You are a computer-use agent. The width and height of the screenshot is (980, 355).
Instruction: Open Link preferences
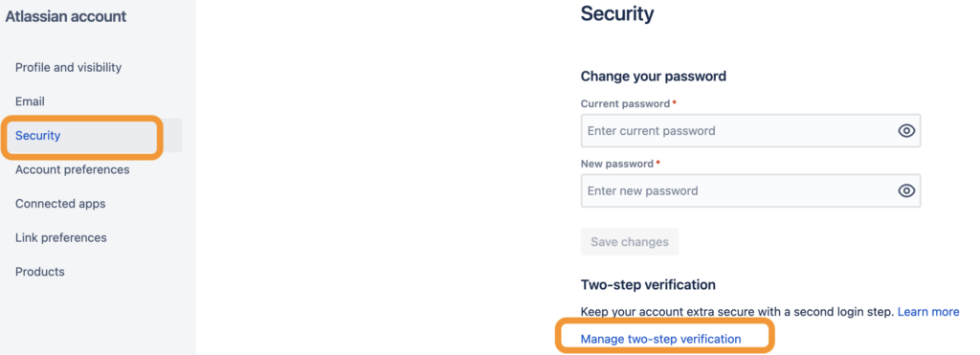pos(60,237)
